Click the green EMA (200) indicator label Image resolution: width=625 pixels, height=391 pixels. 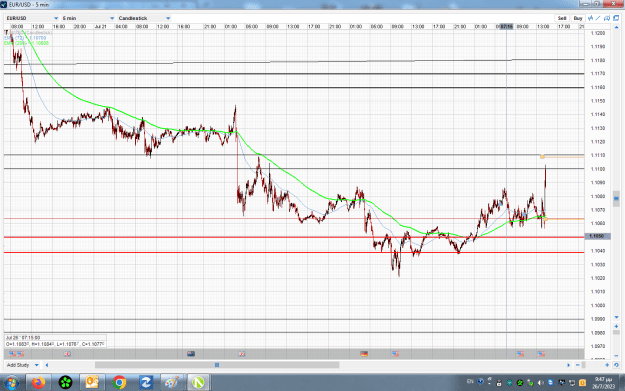(x=27, y=43)
